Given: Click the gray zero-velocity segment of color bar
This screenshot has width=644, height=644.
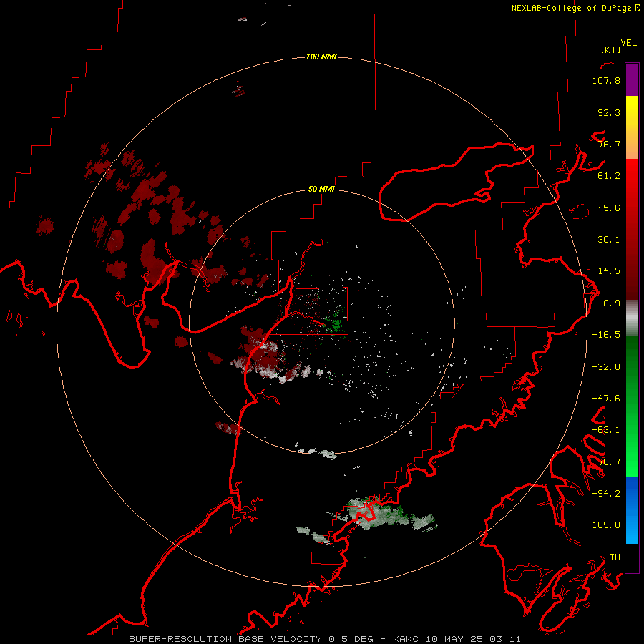Looking at the screenshot, I should [632, 318].
